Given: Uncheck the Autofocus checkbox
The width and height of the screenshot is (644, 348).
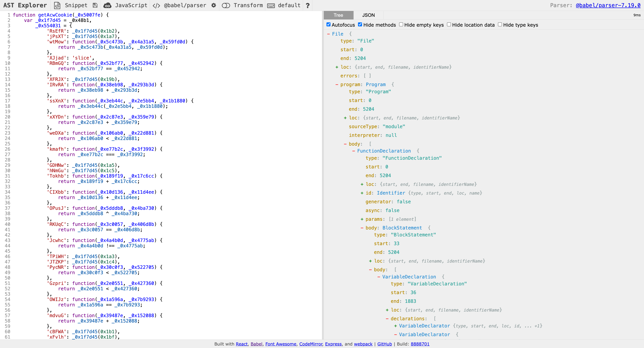Looking at the screenshot, I should click(328, 25).
